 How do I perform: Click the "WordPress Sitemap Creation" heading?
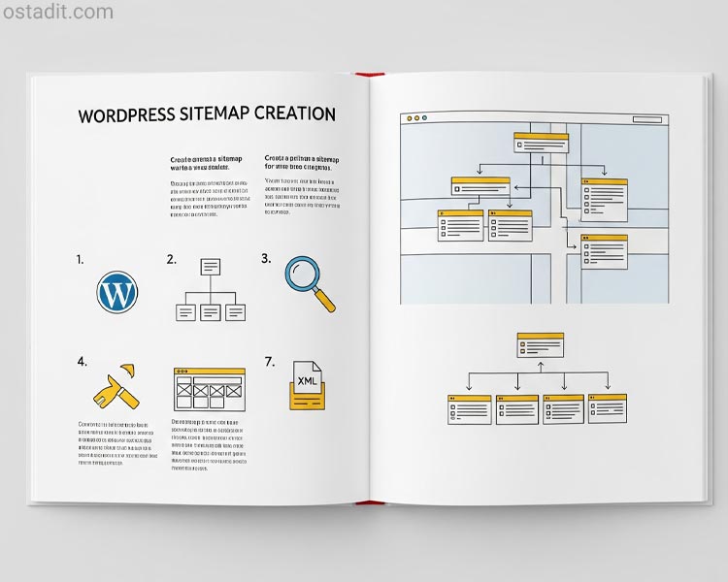(x=207, y=114)
